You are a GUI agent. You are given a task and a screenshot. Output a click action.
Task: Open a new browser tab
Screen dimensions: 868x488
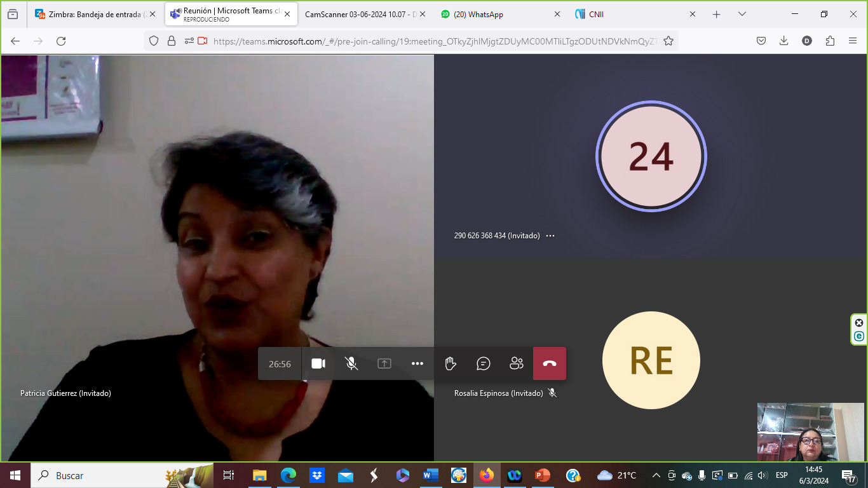coord(717,14)
